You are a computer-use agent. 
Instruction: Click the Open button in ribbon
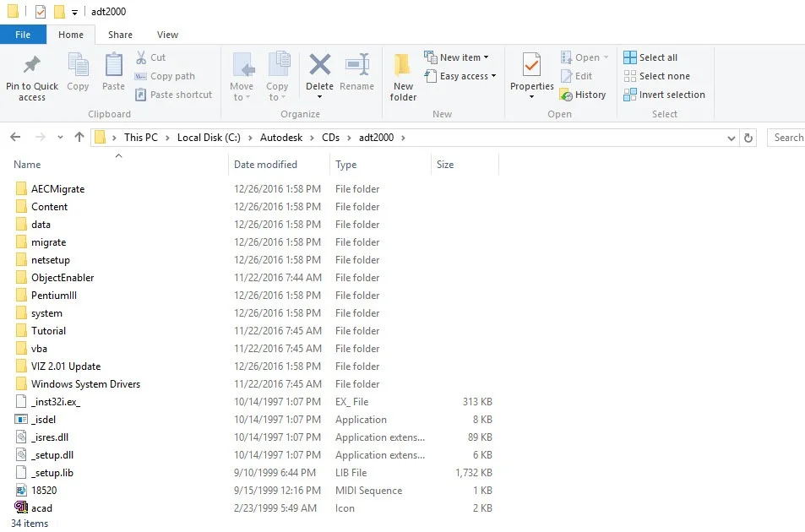tap(585, 57)
